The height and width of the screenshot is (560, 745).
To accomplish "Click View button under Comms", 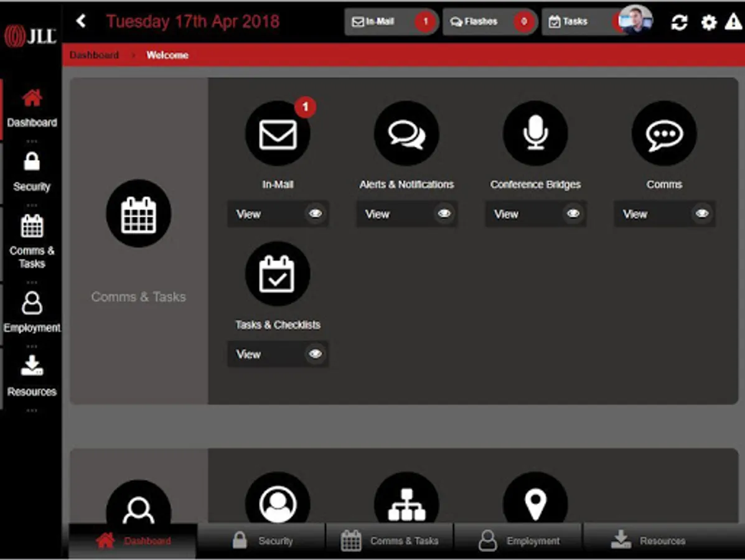I will tap(664, 214).
